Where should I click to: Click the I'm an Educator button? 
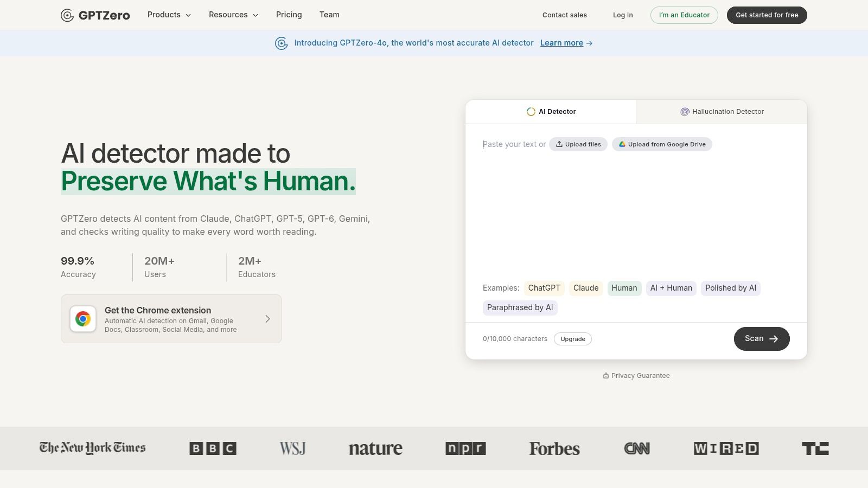684,15
